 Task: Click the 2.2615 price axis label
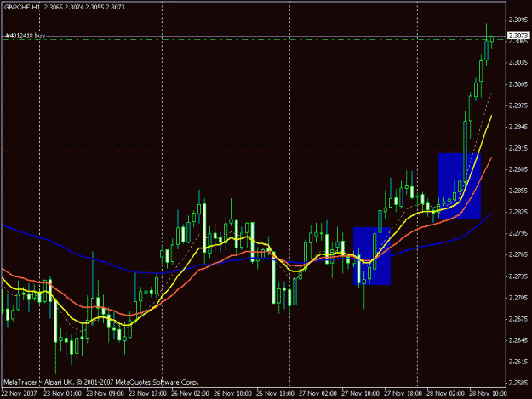point(518,362)
